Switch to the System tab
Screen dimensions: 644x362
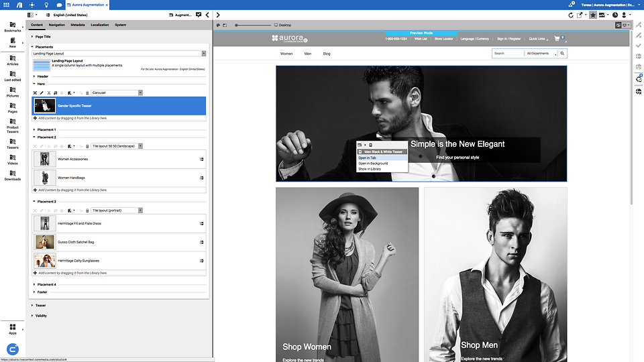pos(120,25)
